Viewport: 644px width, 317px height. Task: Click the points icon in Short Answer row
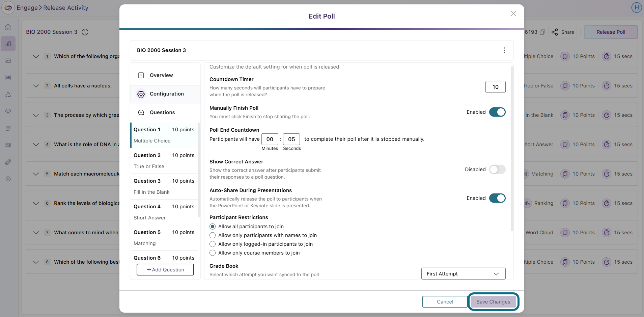pyautogui.click(x=565, y=144)
